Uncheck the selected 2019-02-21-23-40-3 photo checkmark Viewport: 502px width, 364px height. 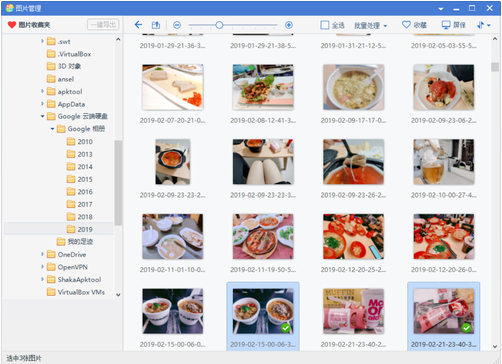pyautogui.click(x=466, y=328)
